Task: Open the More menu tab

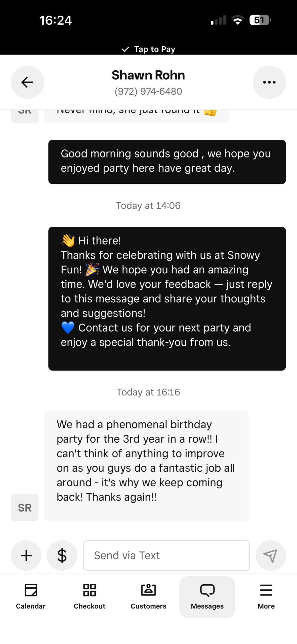Action: 266,596
